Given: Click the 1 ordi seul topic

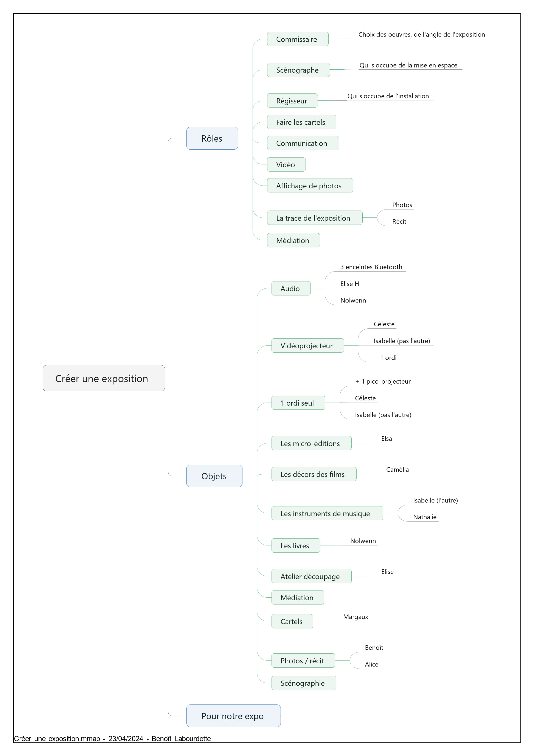Looking at the screenshot, I should (298, 402).
